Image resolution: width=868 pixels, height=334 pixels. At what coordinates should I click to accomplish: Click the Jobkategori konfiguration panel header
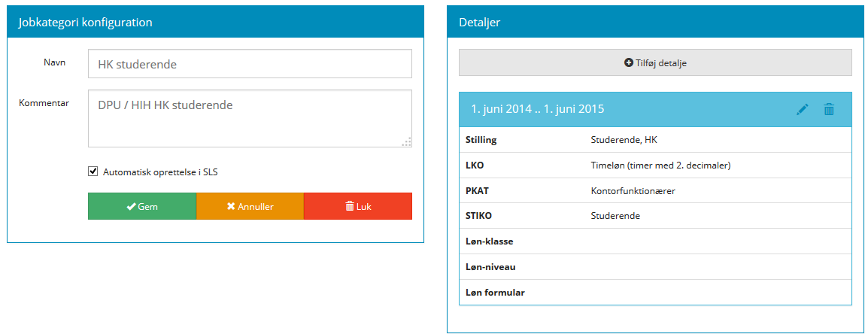(215, 23)
